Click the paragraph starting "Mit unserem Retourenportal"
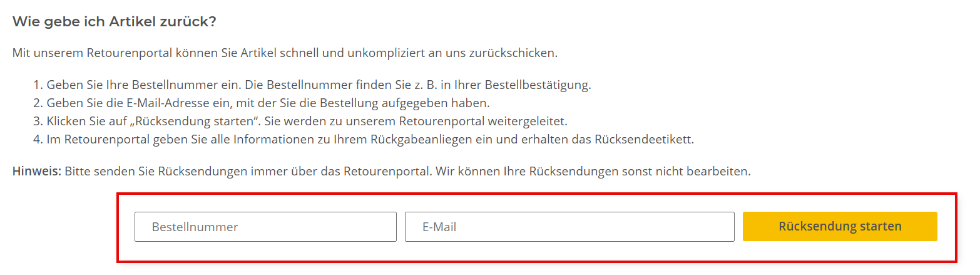The height and width of the screenshot is (275, 980). tap(285, 53)
